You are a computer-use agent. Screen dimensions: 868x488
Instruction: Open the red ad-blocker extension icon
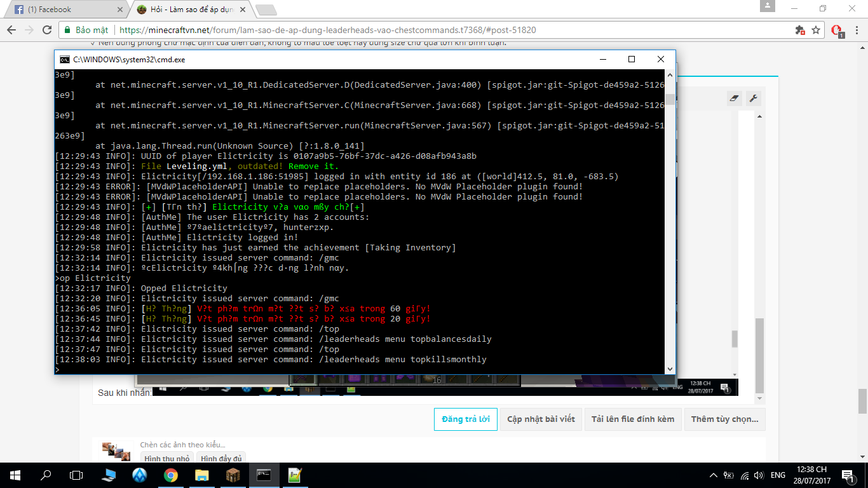click(x=837, y=30)
